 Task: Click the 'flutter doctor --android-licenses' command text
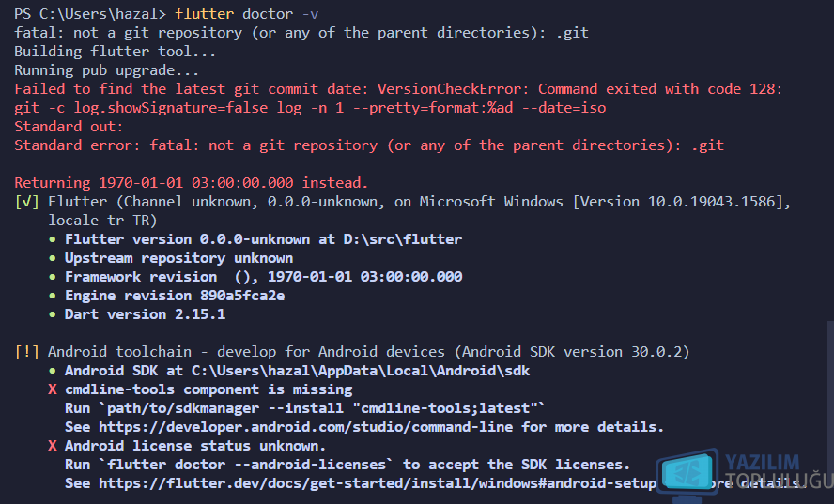(x=247, y=465)
